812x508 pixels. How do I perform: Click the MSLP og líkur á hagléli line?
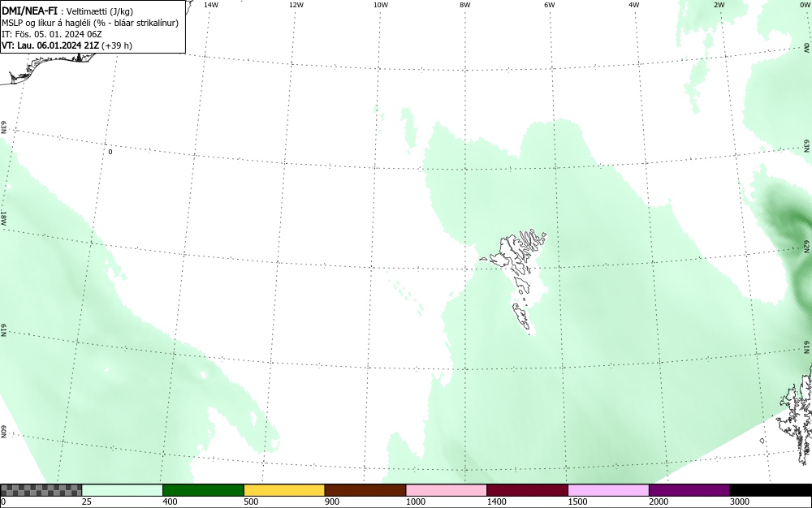click(90, 23)
